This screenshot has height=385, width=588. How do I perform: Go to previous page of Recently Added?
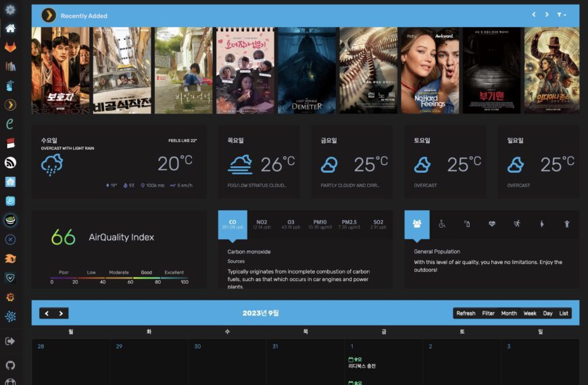(x=533, y=15)
